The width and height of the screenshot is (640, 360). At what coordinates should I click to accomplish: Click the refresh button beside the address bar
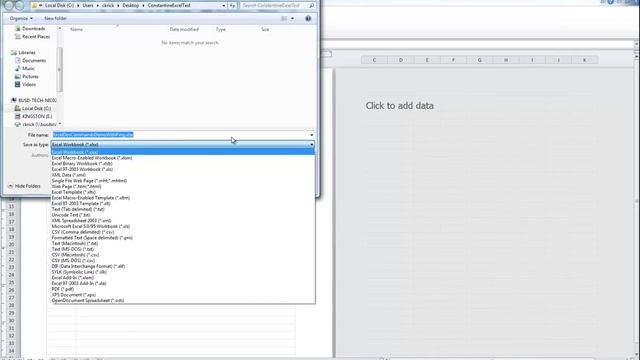pyautogui.click(x=232, y=6)
